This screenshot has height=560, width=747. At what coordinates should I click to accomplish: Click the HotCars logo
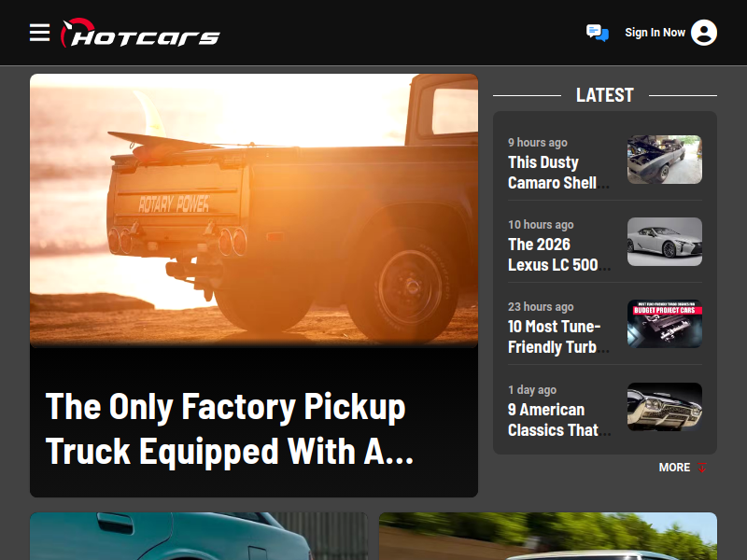coord(140,33)
